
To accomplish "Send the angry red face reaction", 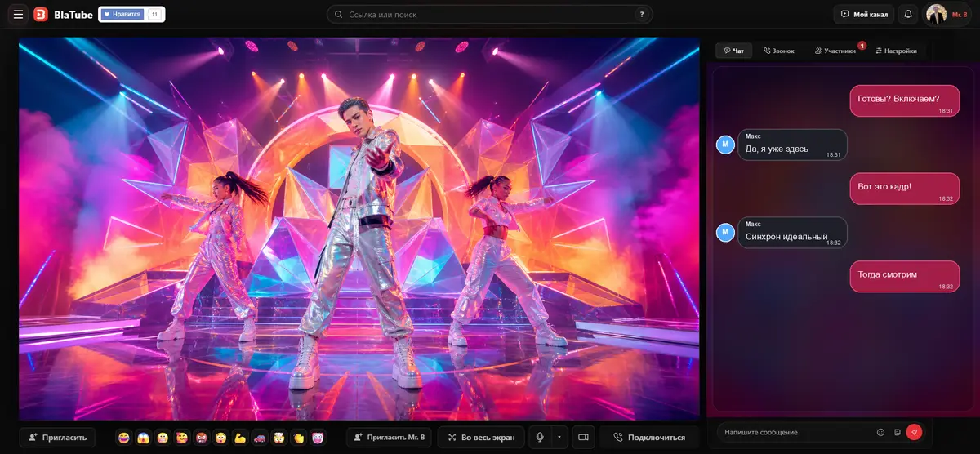I will click(x=202, y=438).
